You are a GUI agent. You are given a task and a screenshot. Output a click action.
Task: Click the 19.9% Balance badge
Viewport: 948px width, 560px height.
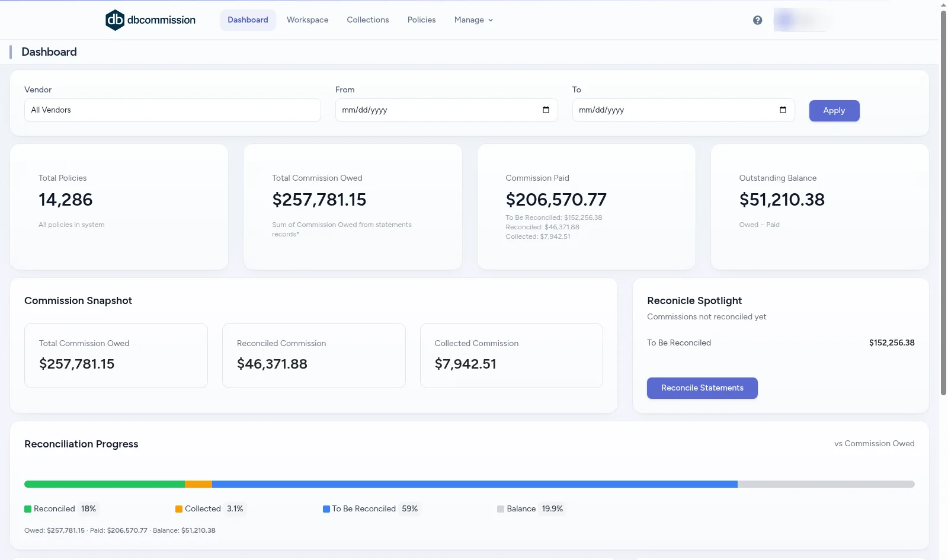[x=552, y=509]
